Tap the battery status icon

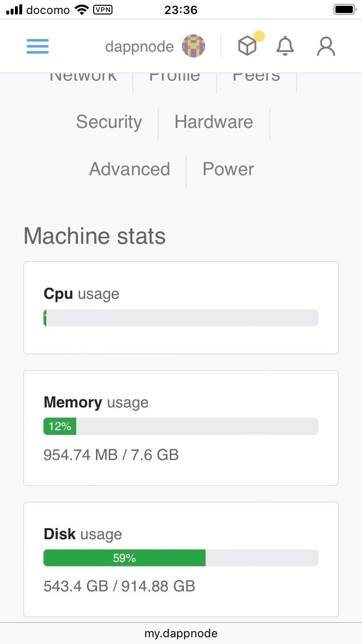(x=345, y=9)
